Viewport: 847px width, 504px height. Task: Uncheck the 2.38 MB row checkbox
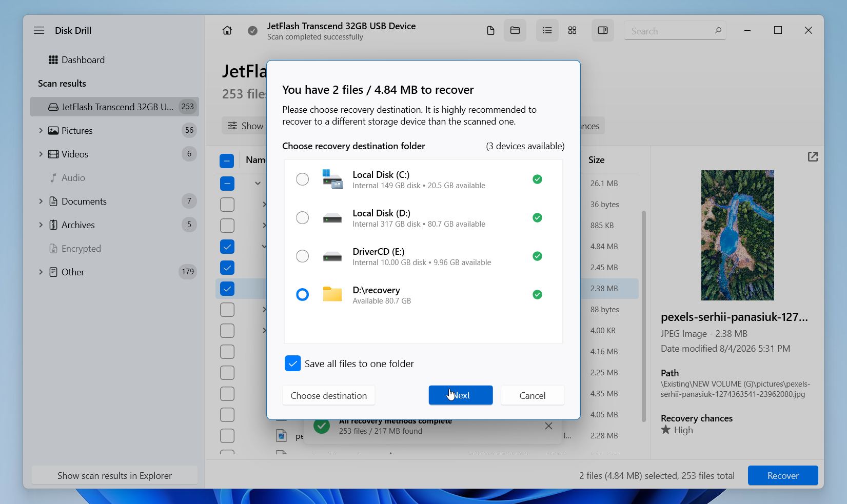tap(227, 289)
